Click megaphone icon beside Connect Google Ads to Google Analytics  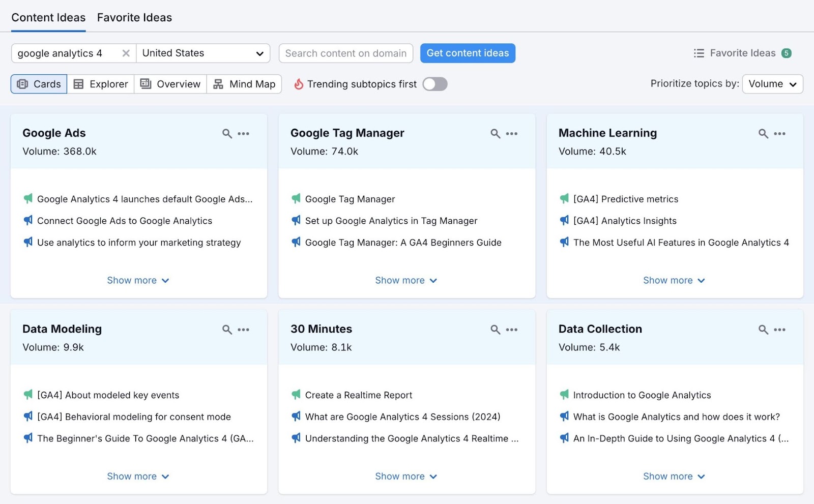[28, 221]
